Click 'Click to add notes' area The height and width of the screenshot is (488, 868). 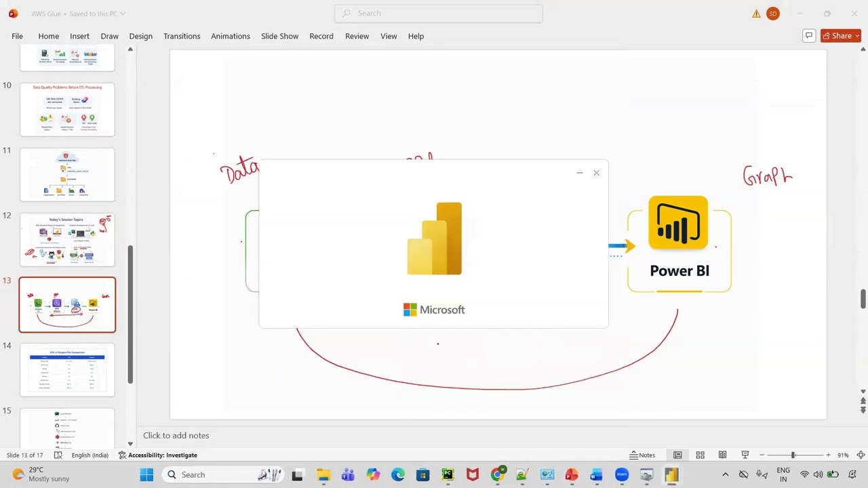click(x=176, y=435)
